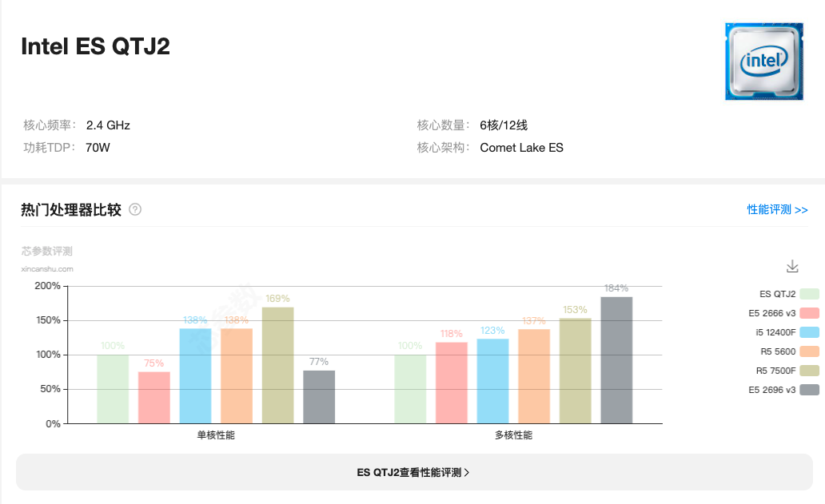825x504 pixels.
Task: Toggle E5 2696 v3 legend swatch
Action: click(809, 390)
